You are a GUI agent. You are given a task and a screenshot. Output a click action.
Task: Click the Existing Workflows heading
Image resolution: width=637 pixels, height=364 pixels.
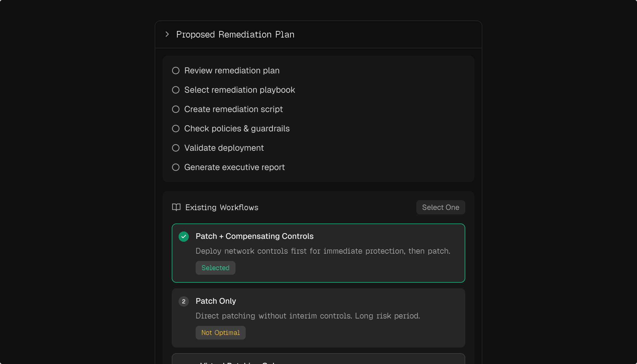[x=222, y=208]
